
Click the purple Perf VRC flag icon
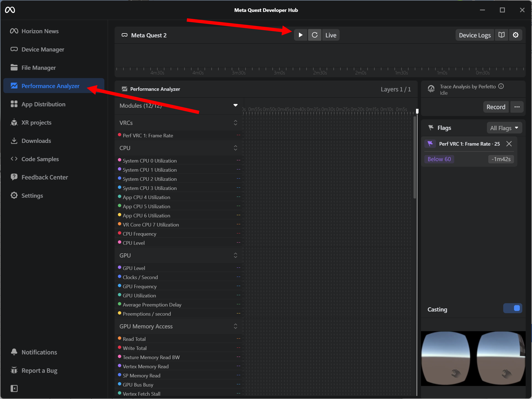pos(430,144)
